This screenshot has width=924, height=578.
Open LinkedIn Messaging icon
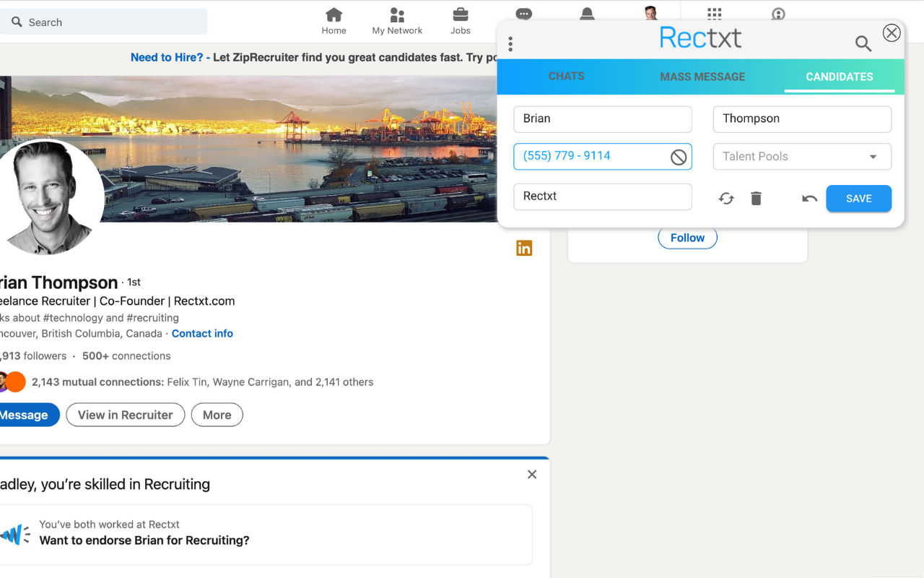(x=524, y=14)
